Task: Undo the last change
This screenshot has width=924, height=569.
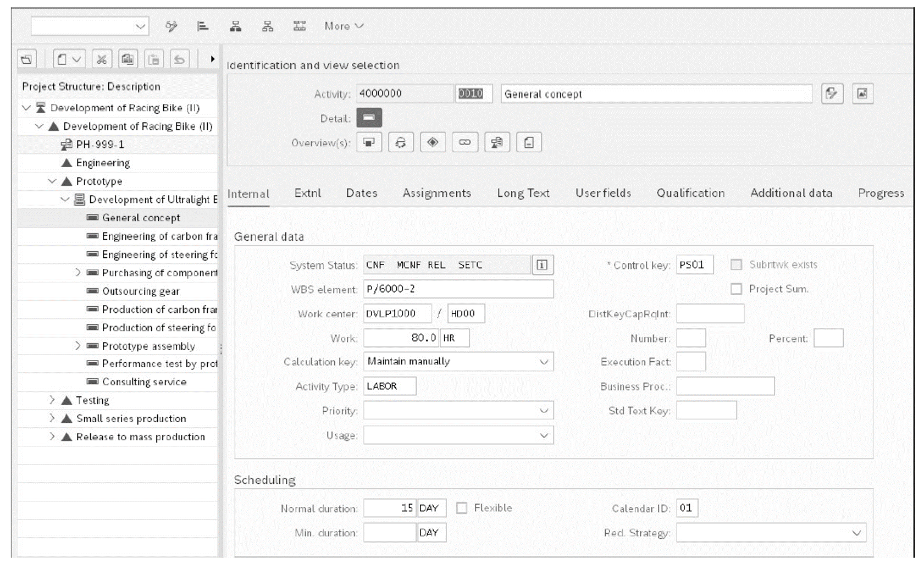Action: coord(179,58)
